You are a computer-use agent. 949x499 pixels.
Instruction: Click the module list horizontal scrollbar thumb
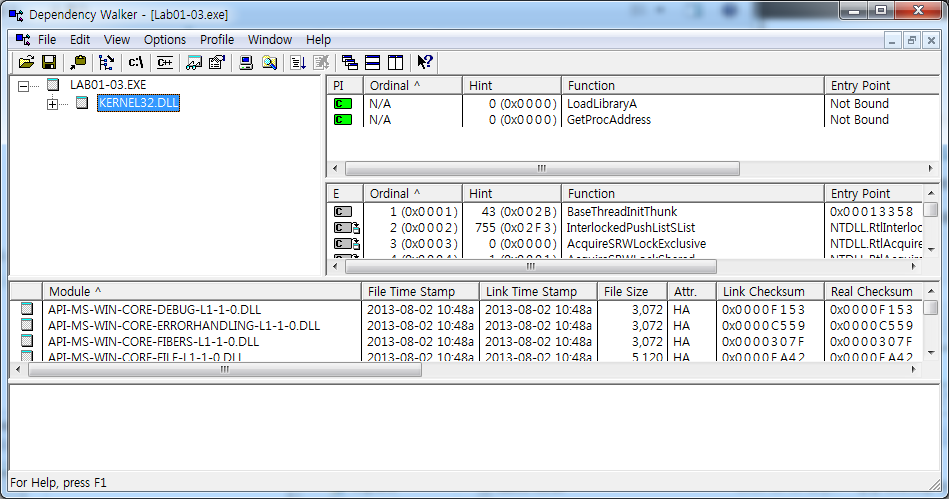tap(225, 370)
